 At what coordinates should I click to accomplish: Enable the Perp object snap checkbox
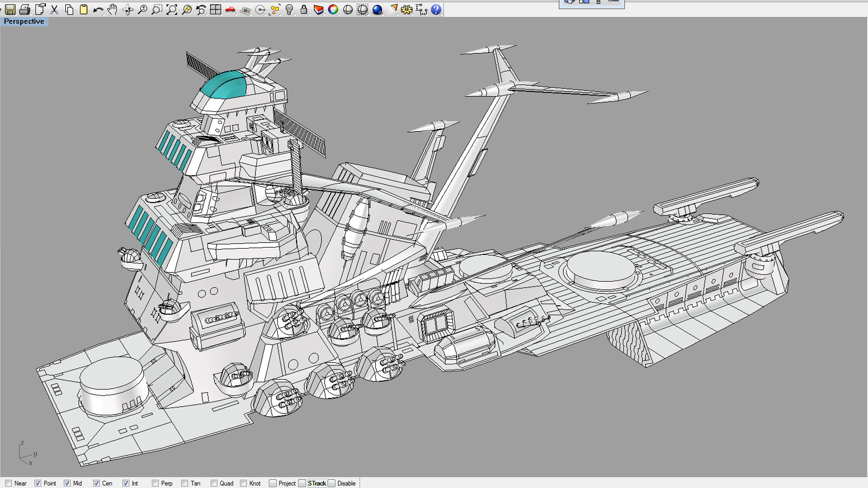coord(156,483)
